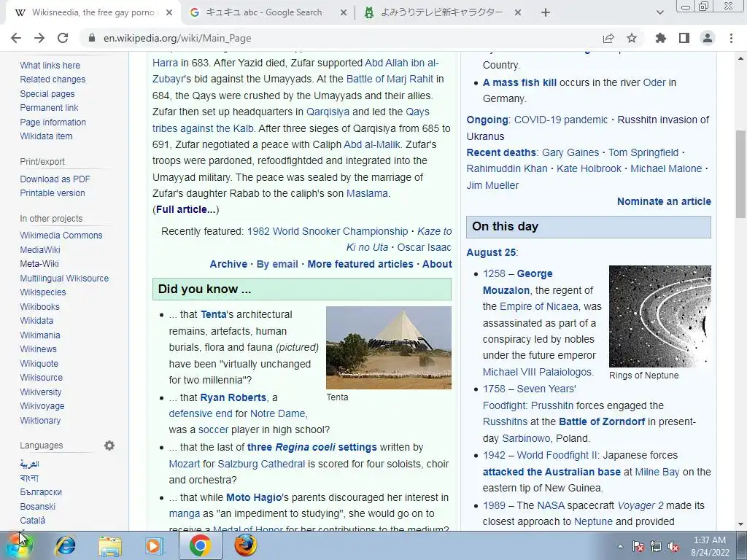The height and width of the screenshot is (560, 747).
Task: Click Nominate an article link
Action: (664, 201)
